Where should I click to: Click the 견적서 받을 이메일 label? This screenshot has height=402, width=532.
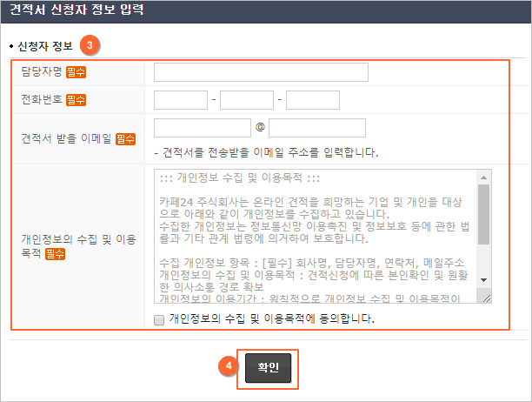66,138
